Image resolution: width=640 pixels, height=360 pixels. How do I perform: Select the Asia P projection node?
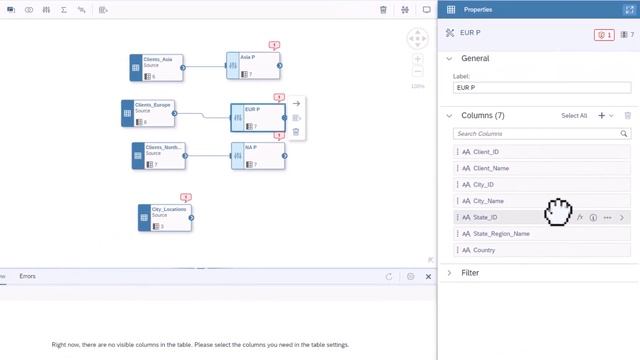pyautogui.click(x=253, y=65)
